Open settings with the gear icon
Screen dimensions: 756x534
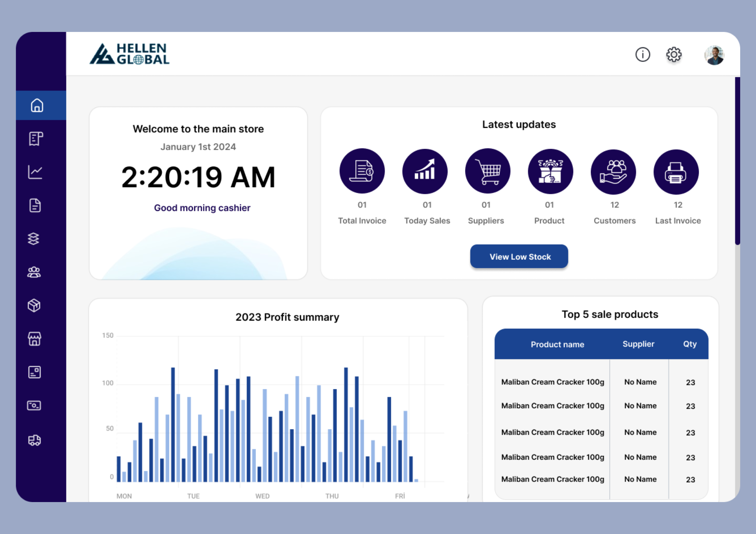(674, 55)
